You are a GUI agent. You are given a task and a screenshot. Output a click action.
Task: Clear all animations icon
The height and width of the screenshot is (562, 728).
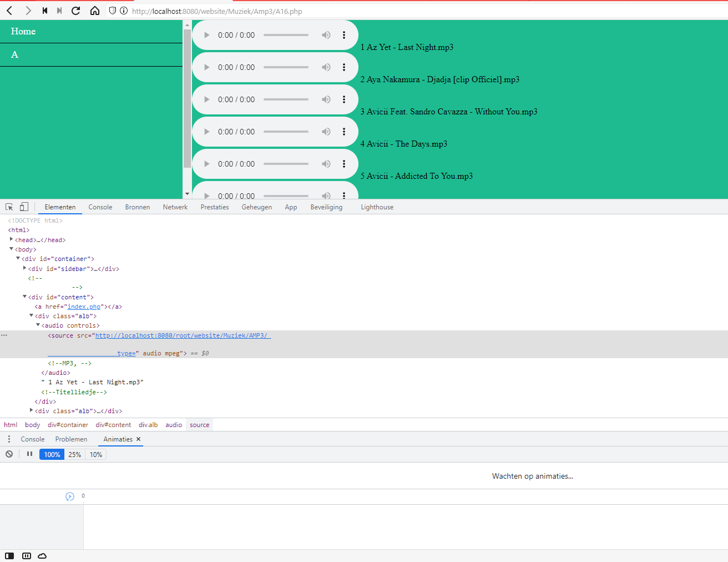[x=9, y=454]
